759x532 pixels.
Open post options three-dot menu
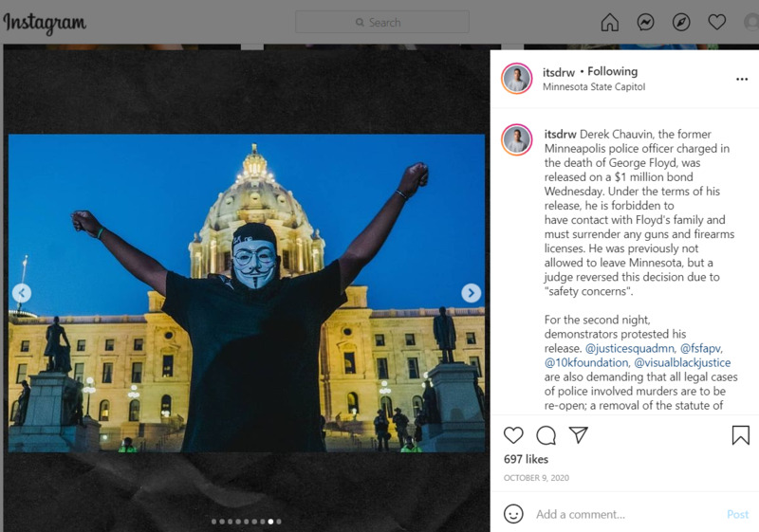pos(741,80)
